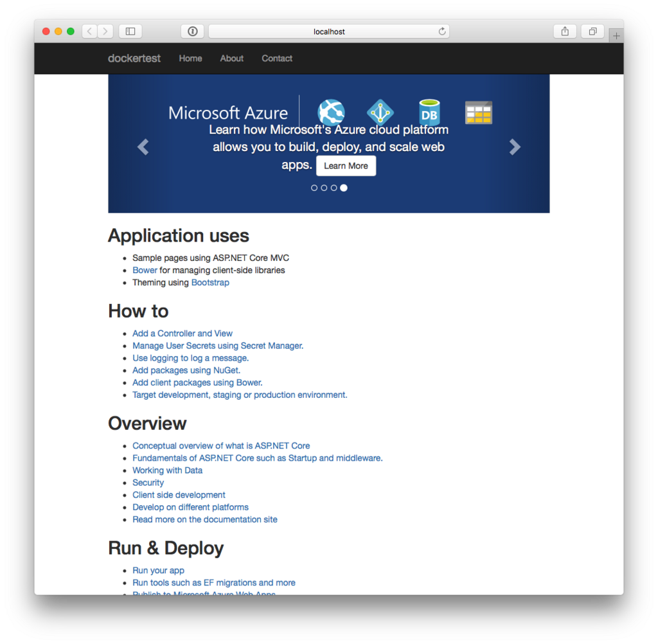Open 'Run your app' link

(158, 571)
